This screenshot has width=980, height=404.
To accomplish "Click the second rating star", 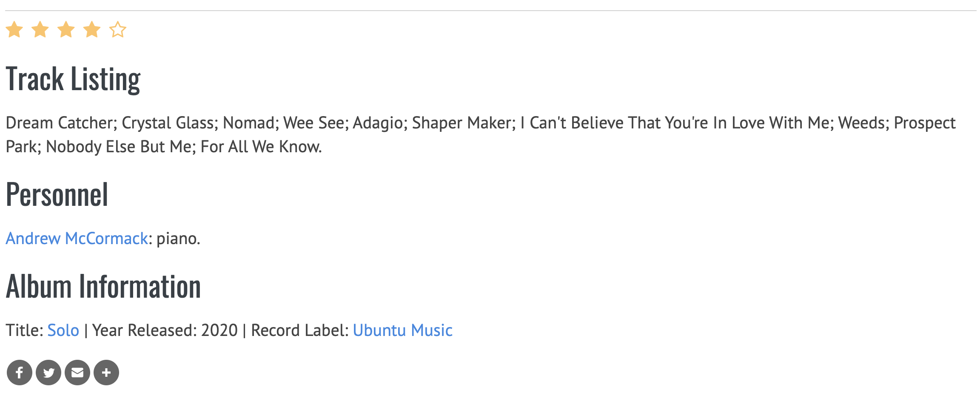I will pyautogui.click(x=40, y=30).
